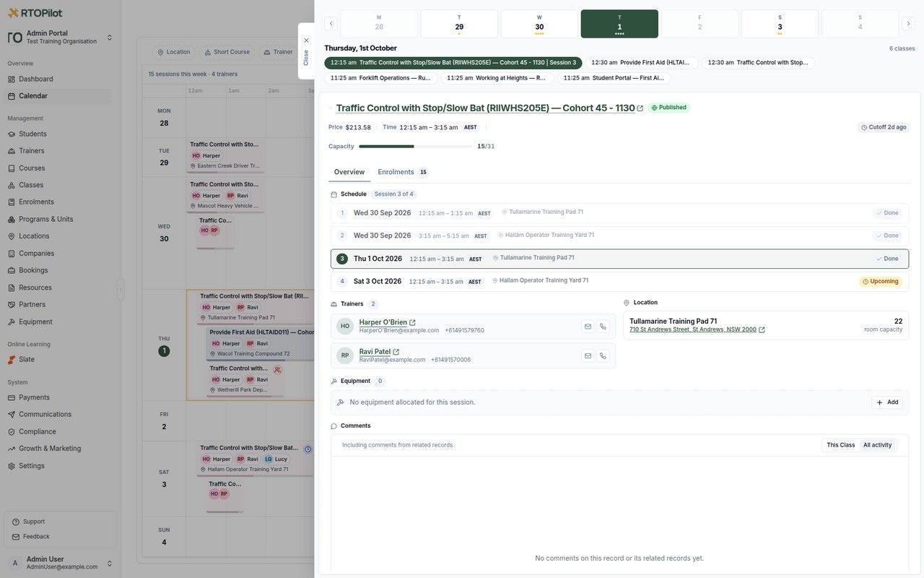
Task: Open Harper O'Brien profile external link icon
Action: pyautogui.click(x=412, y=323)
